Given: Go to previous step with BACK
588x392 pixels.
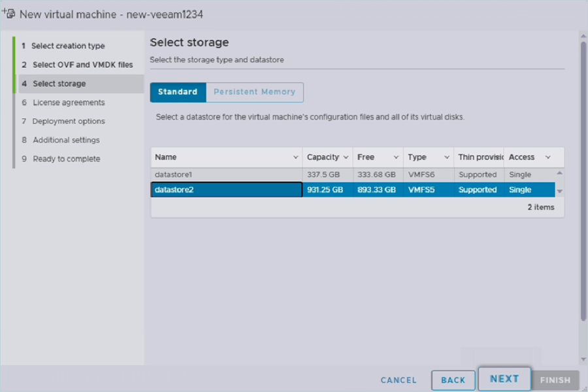Looking at the screenshot, I should (453, 380).
